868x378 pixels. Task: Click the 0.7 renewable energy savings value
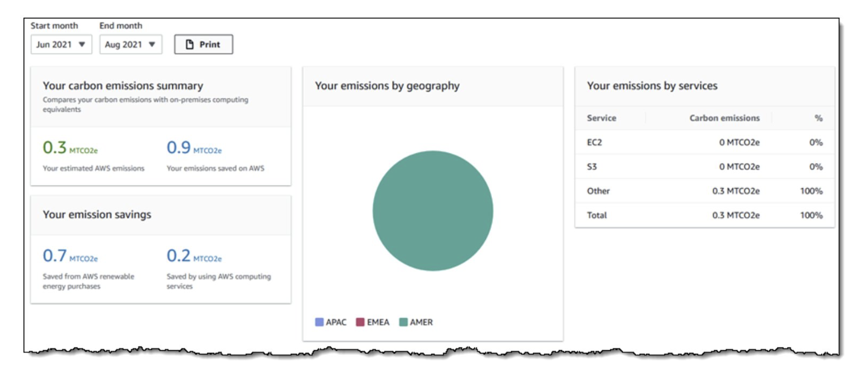pyautogui.click(x=55, y=256)
